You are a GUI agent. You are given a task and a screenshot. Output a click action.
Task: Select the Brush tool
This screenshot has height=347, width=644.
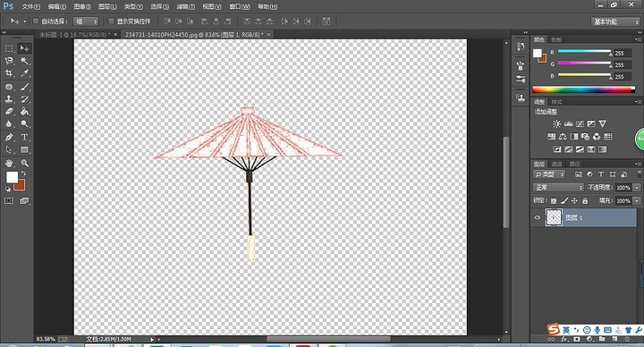[x=25, y=87]
